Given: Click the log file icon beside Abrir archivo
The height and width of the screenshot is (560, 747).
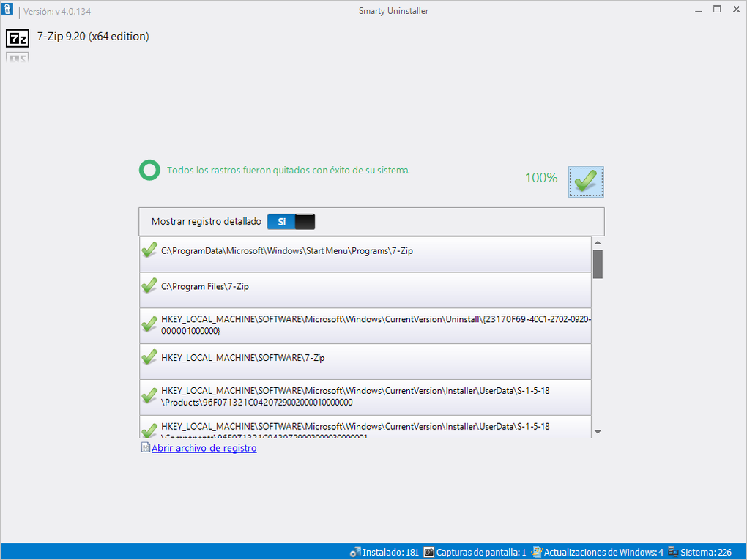Looking at the screenshot, I should (145, 447).
